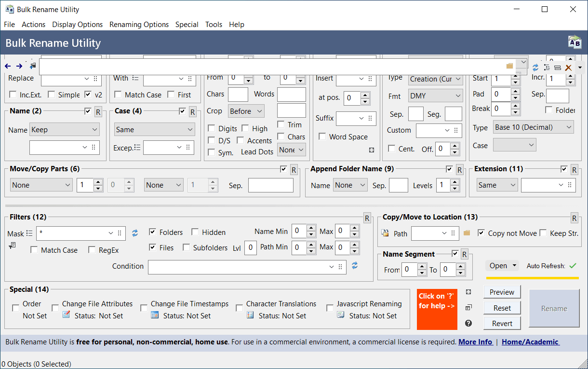Click the question mark help icon

(468, 323)
